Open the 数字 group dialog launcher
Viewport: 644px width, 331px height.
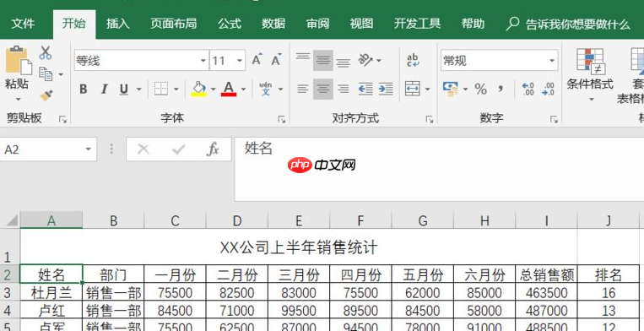(x=554, y=120)
